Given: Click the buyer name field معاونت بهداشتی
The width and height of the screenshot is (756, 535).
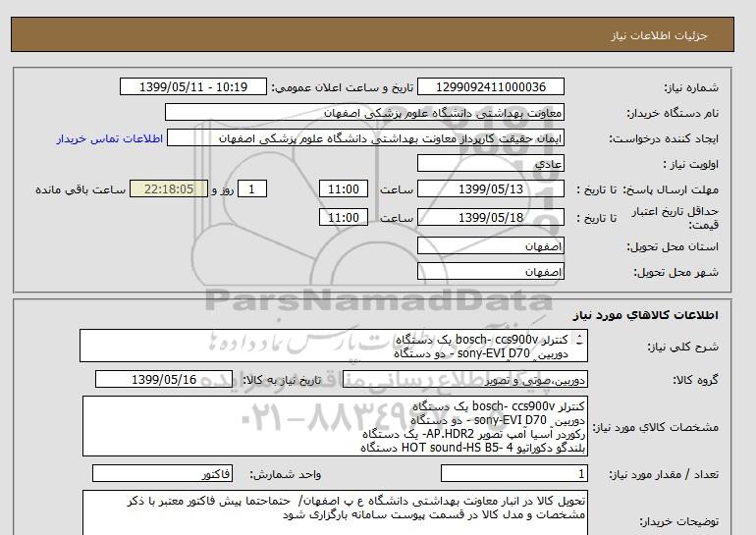Looking at the screenshot, I should [364, 113].
